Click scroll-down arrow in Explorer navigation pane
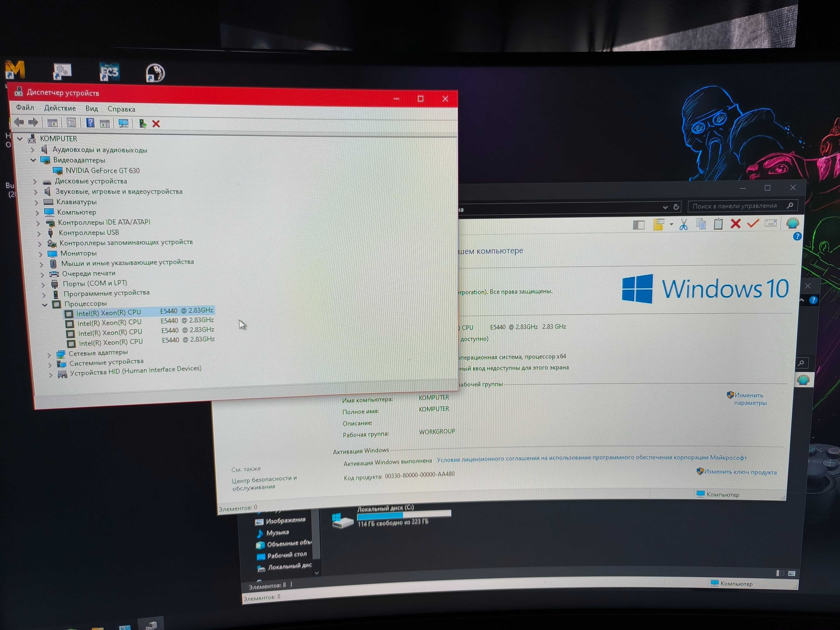This screenshot has height=630, width=840. [317, 573]
